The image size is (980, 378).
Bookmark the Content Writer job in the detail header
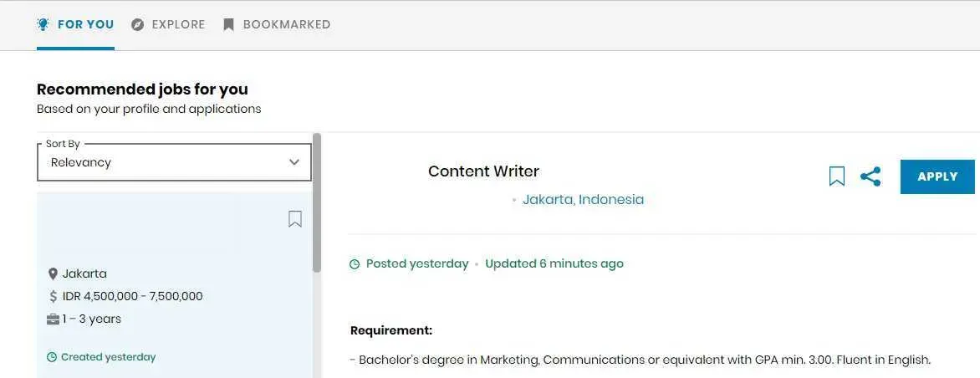coord(837,176)
